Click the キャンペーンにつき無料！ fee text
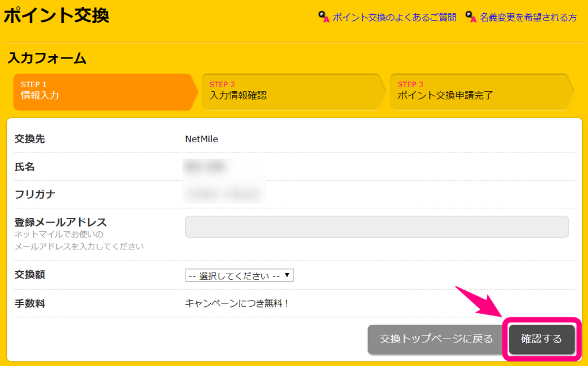Screen dimensions: 588x366 pos(237,303)
